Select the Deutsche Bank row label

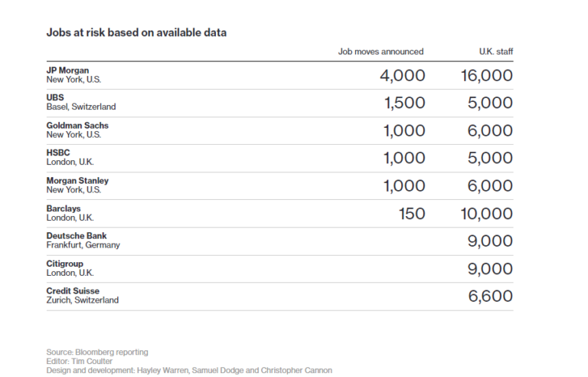pos(77,236)
